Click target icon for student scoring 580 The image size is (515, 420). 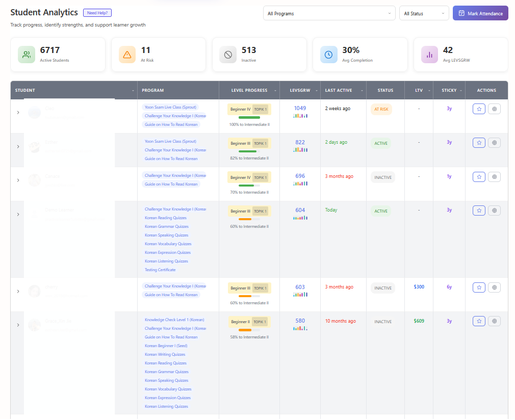point(494,321)
